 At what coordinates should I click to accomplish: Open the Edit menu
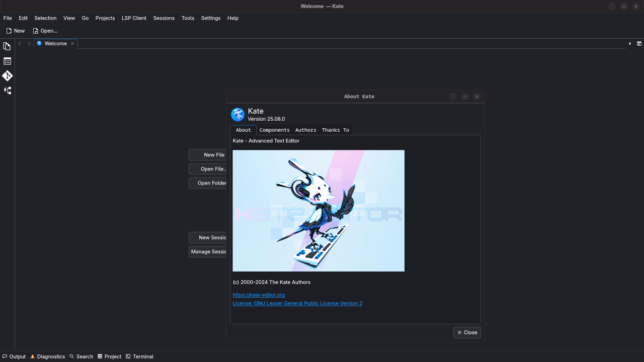[x=23, y=18]
